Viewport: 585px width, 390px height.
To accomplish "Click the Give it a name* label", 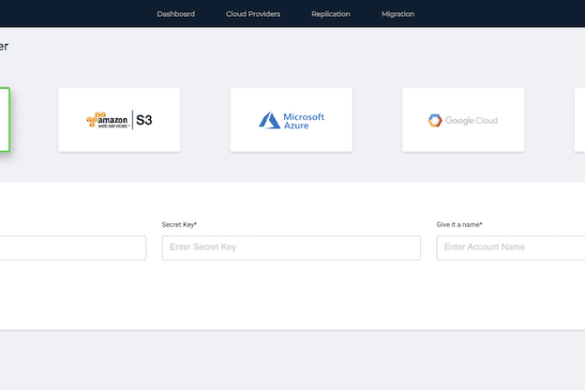I will tap(459, 224).
